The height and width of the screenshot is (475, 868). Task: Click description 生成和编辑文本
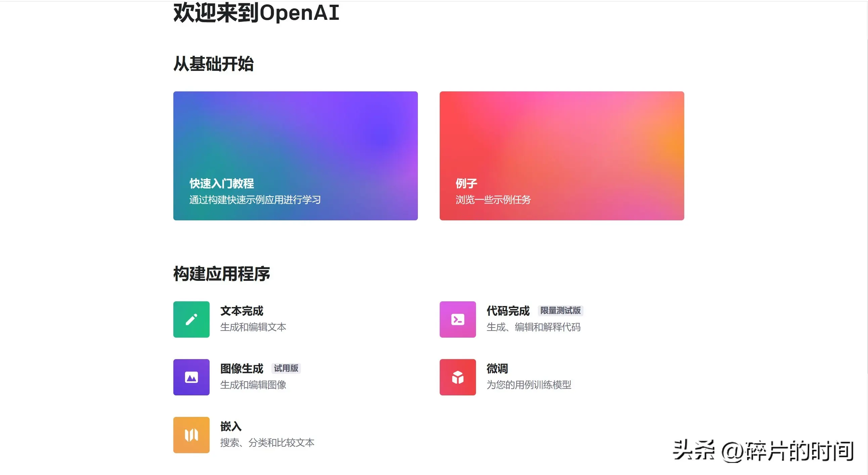(x=253, y=327)
